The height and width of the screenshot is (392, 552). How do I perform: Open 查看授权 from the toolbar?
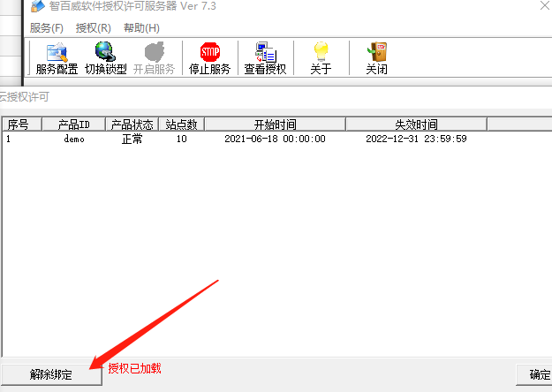(x=265, y=58)
